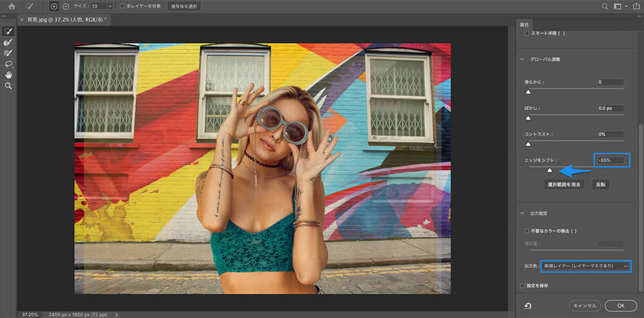Toggle スマート半径 checkbox
This screenshot has height=318, width=644.
527,33
